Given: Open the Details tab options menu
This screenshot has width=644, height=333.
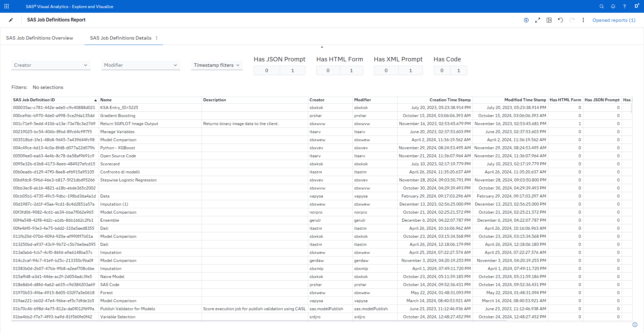Looking at the screenshot, I should click(x=157, y=38).
